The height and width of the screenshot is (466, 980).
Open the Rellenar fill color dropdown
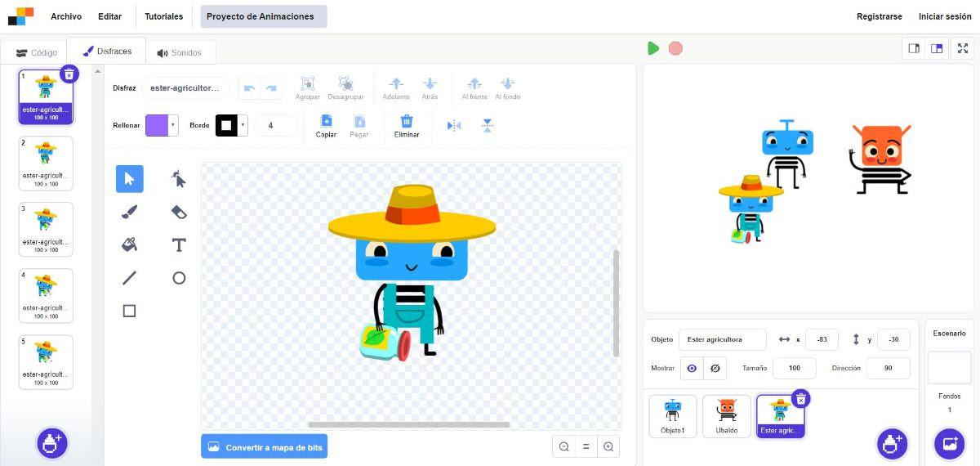[x=173, y=126]
